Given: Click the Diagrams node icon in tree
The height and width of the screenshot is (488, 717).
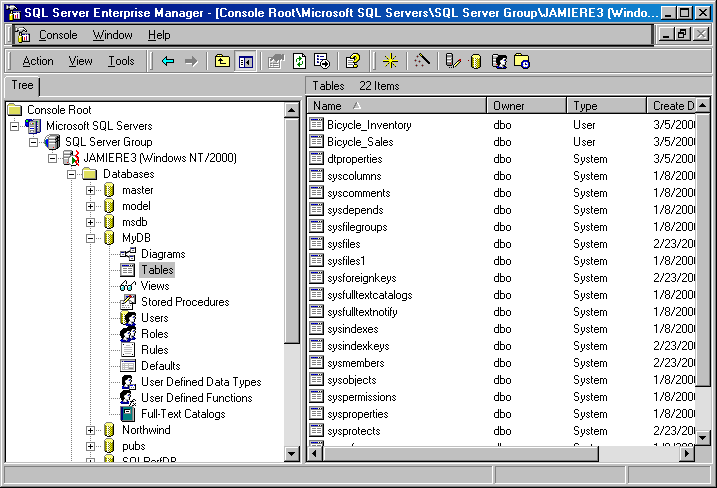Looking at the screenshot, I should (x=128, y=254).
